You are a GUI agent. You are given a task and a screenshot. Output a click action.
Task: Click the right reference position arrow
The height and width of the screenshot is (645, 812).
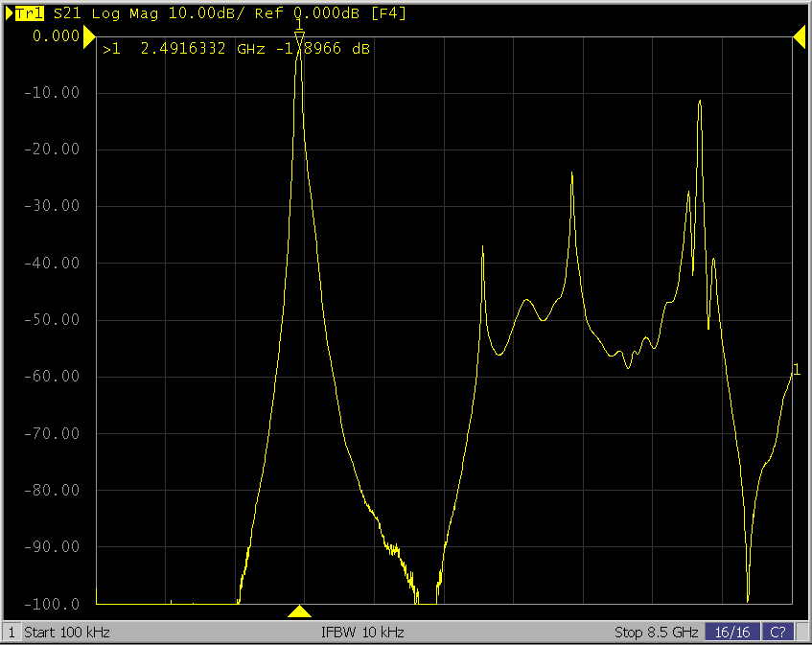[x=799, y=36]
